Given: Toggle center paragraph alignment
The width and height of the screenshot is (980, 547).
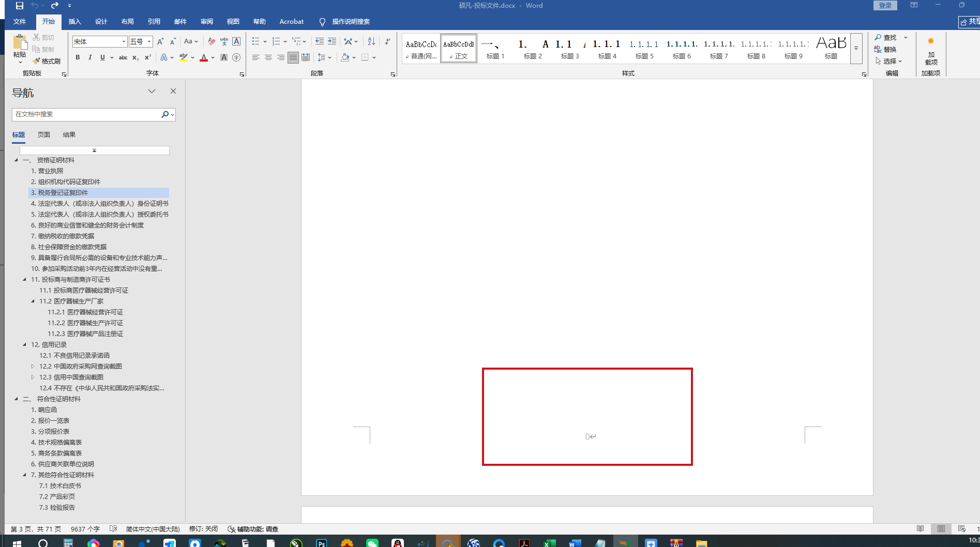Looking at the screenshot, I should point(268,57).
